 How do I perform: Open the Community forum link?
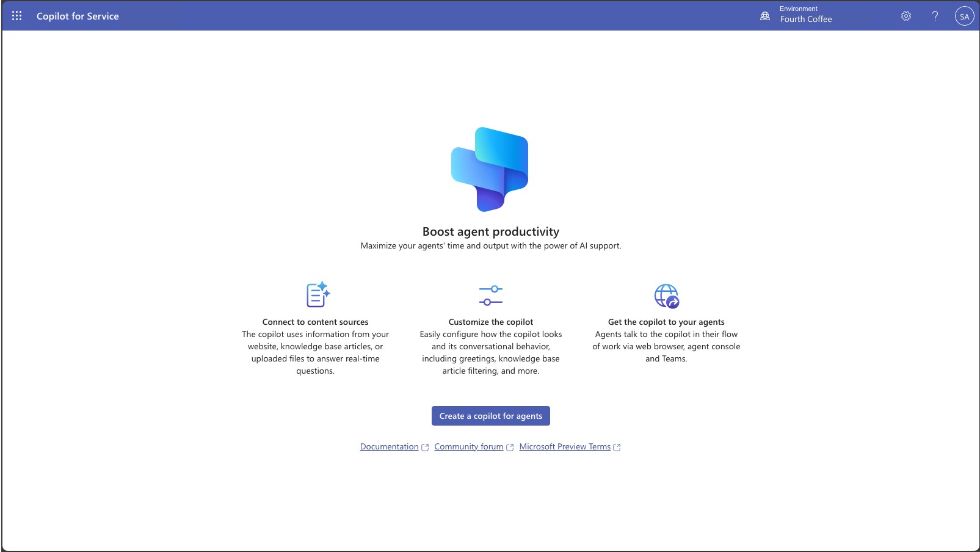point(469,446)
